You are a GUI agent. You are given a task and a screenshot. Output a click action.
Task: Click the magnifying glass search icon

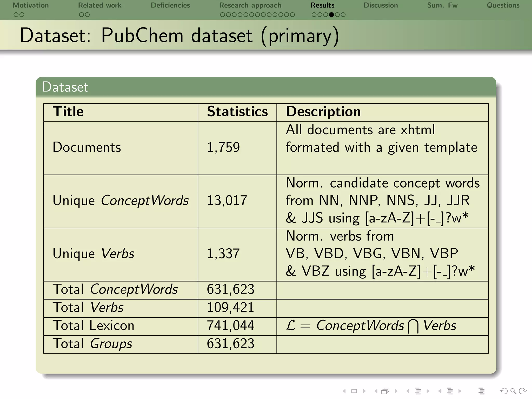click(x=513, y=391)
